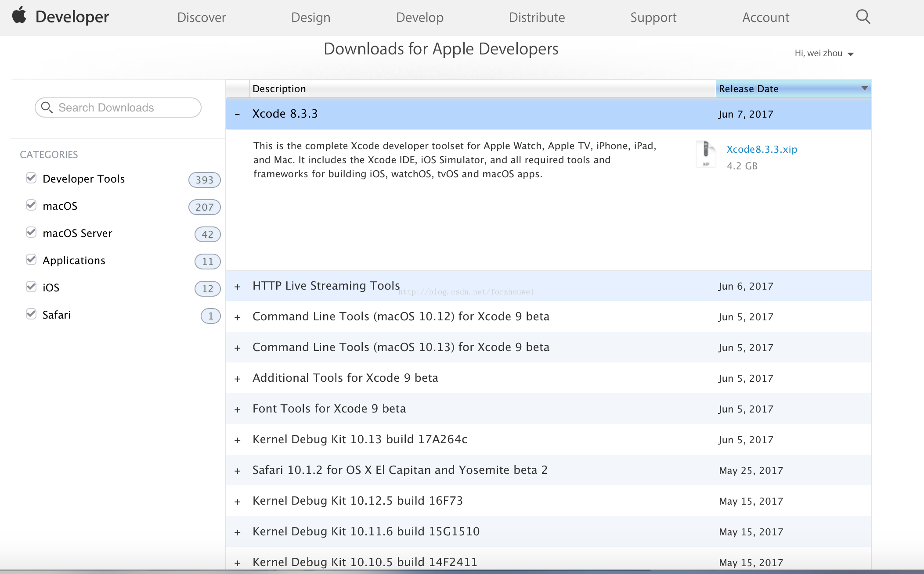This screenshot has width=924, height=574.
Task: Download the Xcode8.3.3.xip link
Action: coord(762,149)
